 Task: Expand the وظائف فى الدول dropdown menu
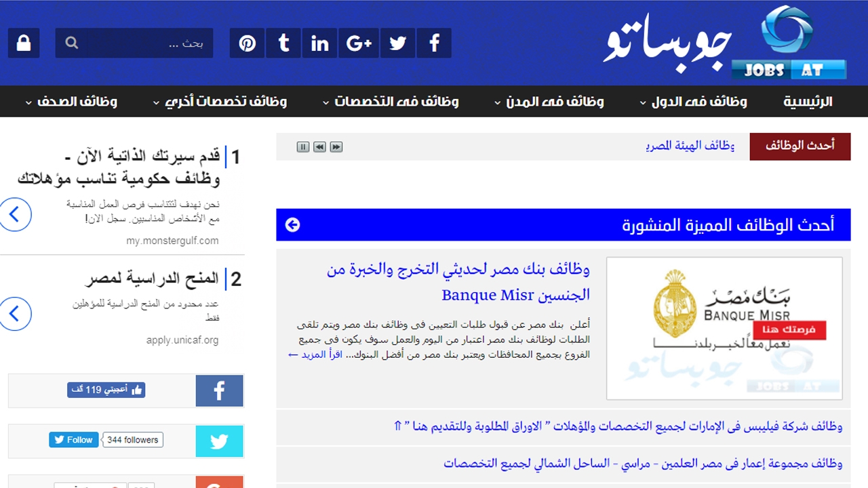693,102
